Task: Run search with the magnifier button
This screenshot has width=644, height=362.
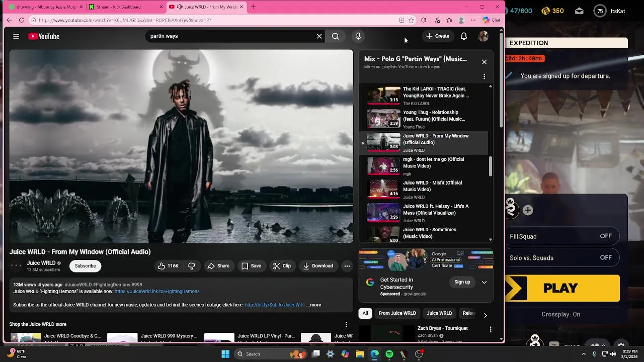Action: [x=336, y=36]
